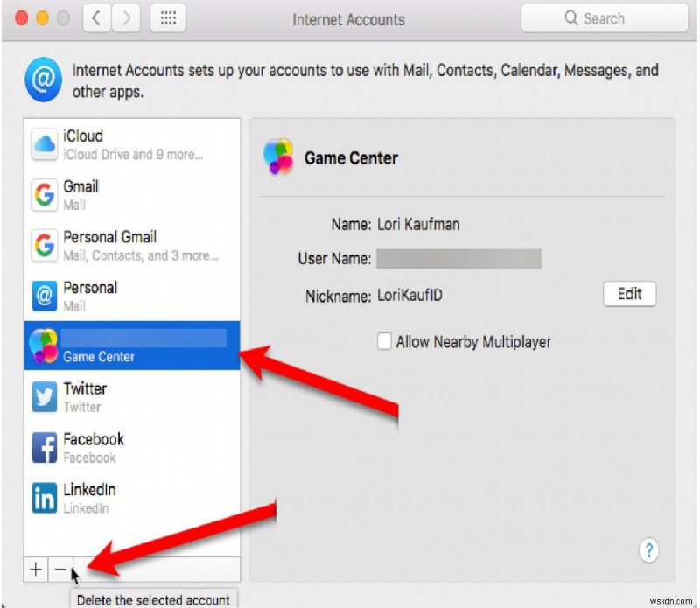
Task: Click the forward navigation arrow
Action: click(127, 17)
